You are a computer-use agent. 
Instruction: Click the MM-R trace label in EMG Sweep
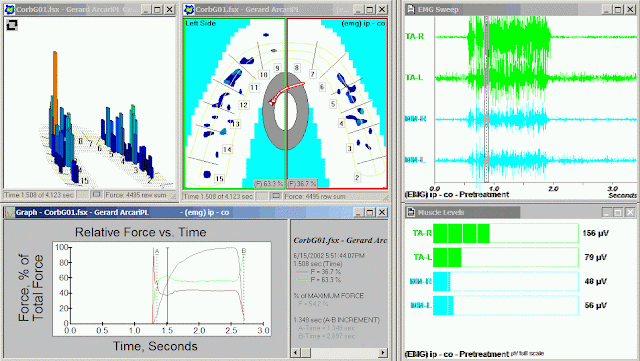(x=416, y=119)
